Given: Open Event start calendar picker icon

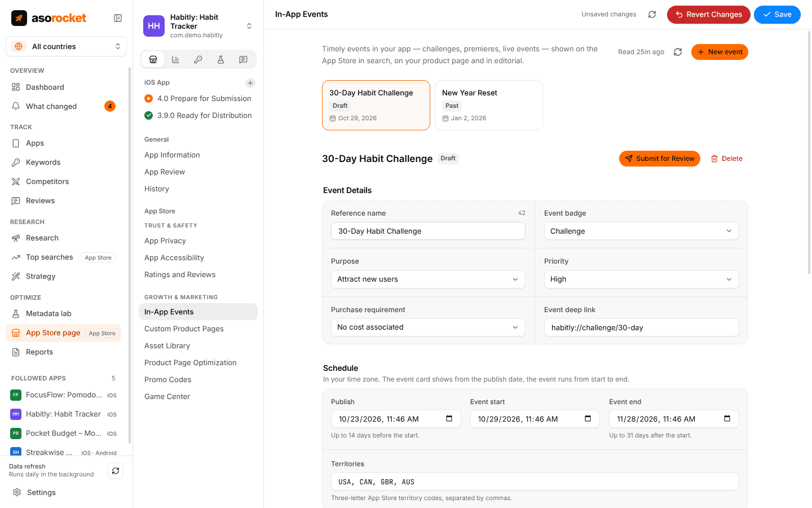Looking at the screenshot, I should click(x=588, y=419).
